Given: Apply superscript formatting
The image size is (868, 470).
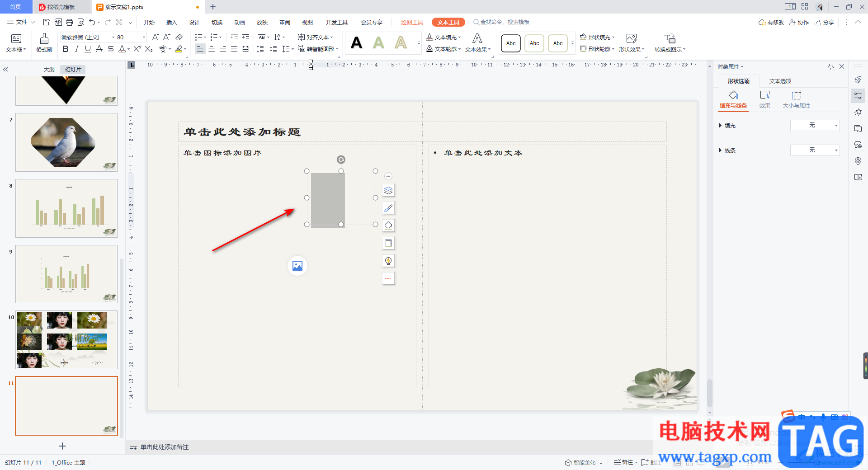Looking at the screenshot, I should click(137, 49).
